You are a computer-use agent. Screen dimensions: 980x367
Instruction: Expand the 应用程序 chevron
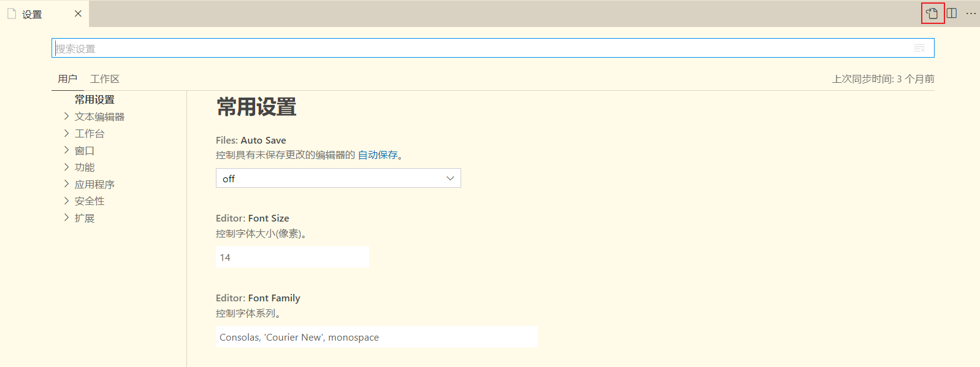[x=66, y=183]
